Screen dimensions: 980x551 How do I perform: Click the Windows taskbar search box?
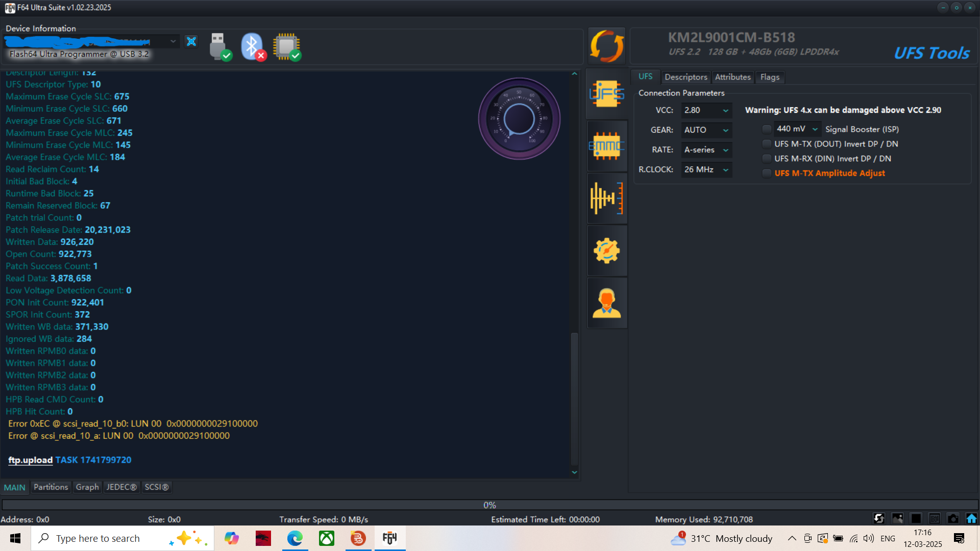pos(122,538)
